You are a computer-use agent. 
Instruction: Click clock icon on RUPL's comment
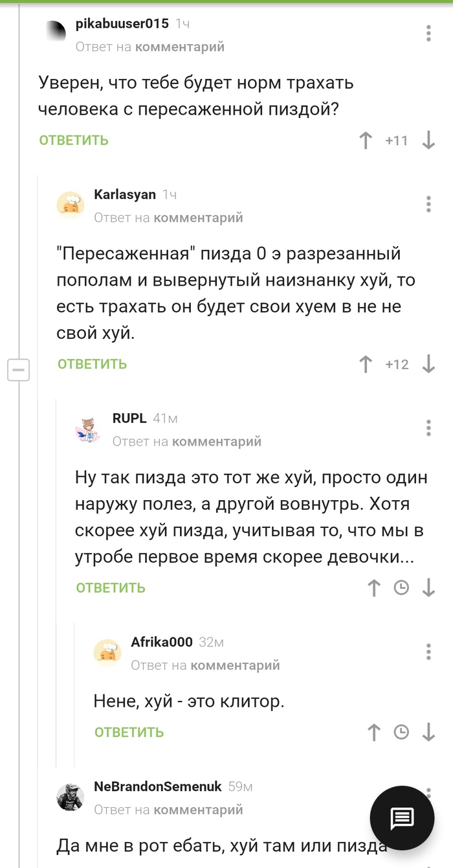point(401,588)
